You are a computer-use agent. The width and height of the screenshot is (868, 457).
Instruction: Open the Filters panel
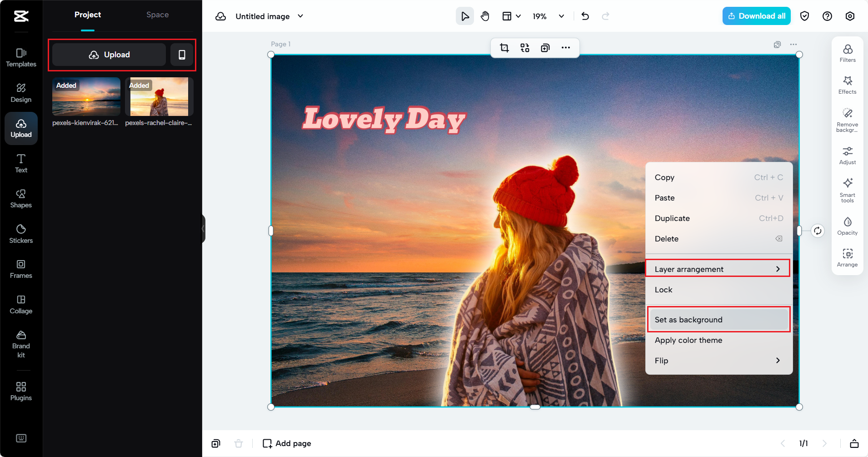click(x=847, y=53)
